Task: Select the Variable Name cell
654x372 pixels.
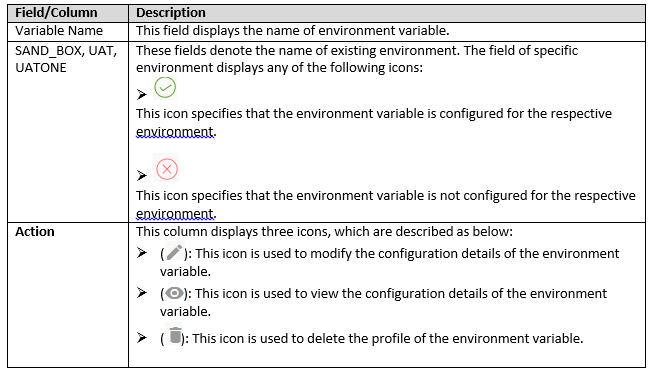Action: 68,31
